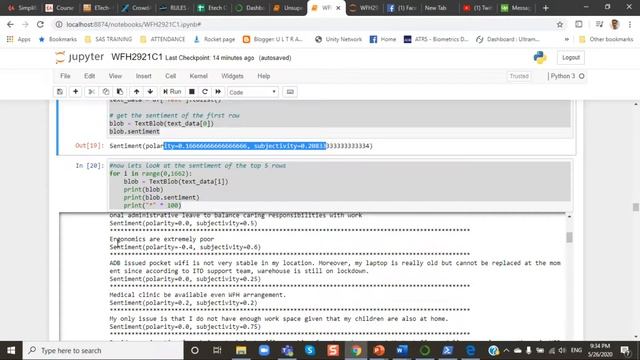
Task: Open the Unity Network bookmark
Action: (338, 39)
